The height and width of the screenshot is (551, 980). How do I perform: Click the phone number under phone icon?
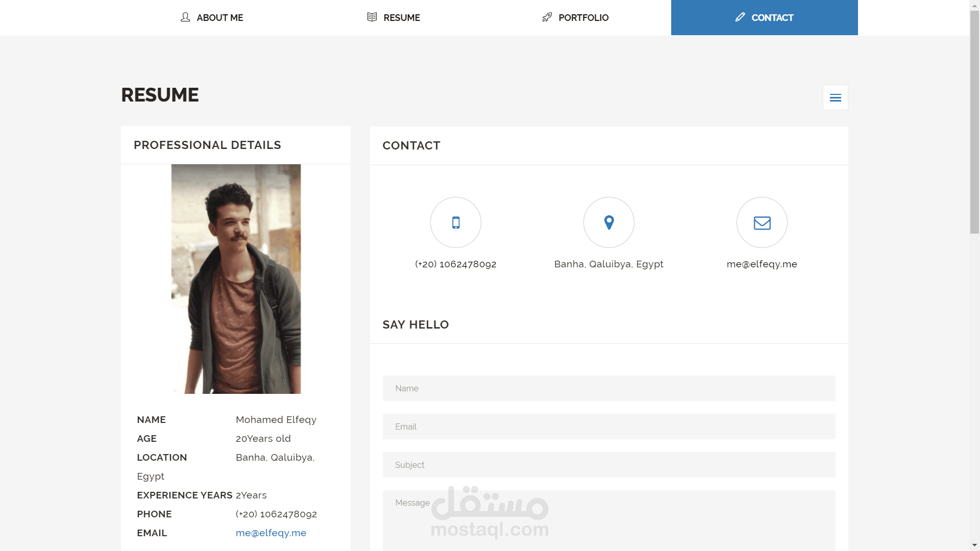(456, 264)
